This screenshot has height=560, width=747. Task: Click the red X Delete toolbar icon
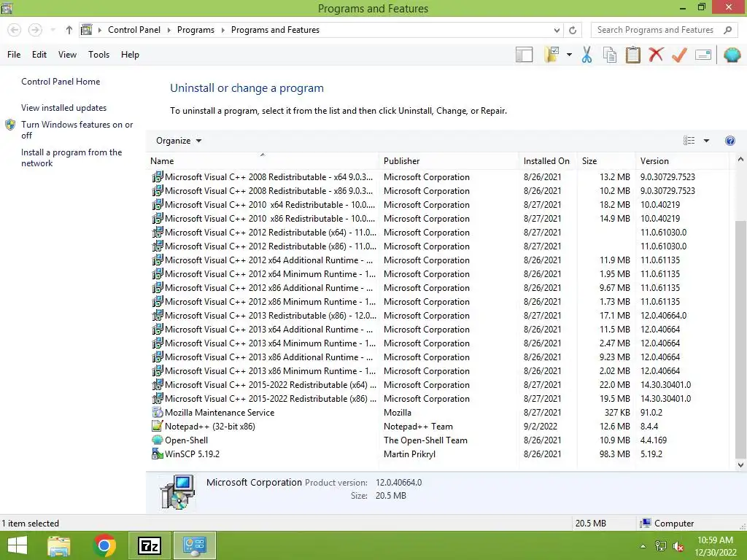(656, 55)
